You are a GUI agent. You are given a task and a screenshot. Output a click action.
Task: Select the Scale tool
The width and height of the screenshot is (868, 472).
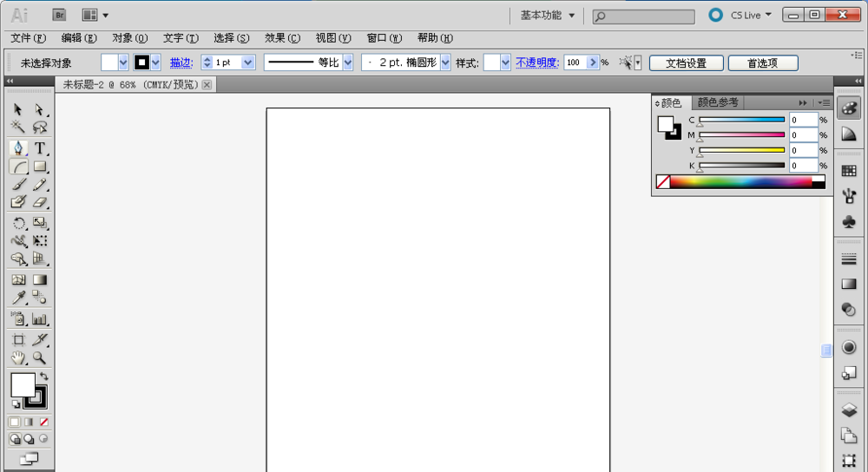tap(39, 223)
